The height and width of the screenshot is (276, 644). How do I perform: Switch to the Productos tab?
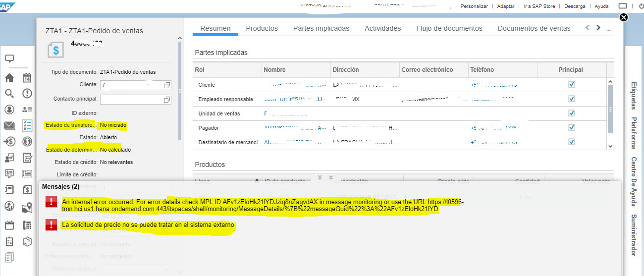click(262, 28)
